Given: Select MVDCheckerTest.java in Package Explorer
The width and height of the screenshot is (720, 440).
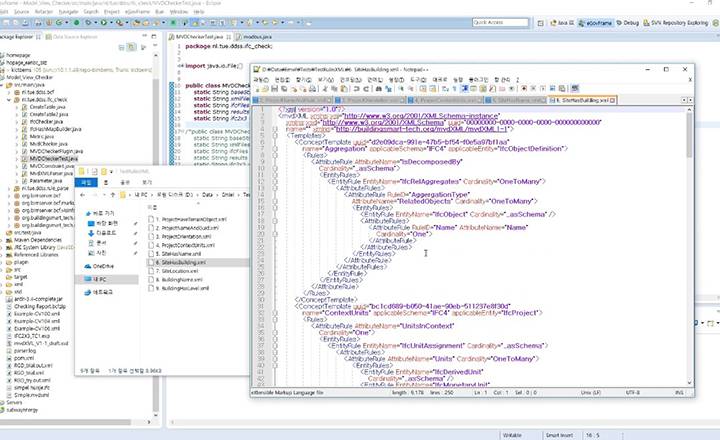Looking at the screenshot, I should click(x=51, y=157).
